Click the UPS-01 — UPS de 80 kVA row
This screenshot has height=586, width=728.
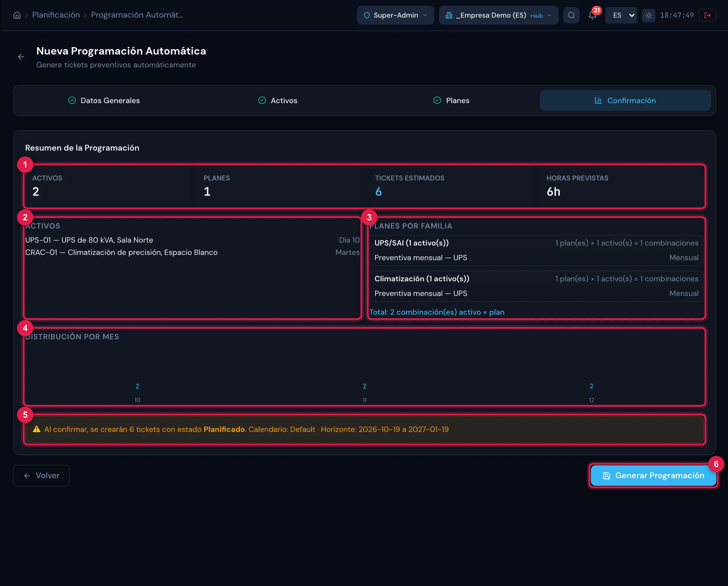click(193, 240)
